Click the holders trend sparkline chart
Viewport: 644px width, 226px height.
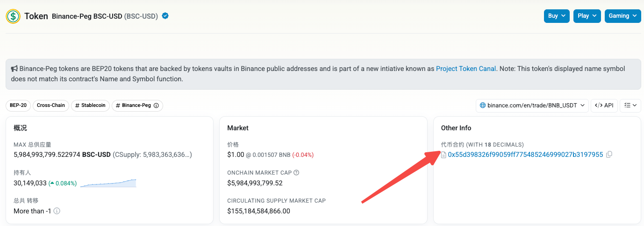coord(108,183)
